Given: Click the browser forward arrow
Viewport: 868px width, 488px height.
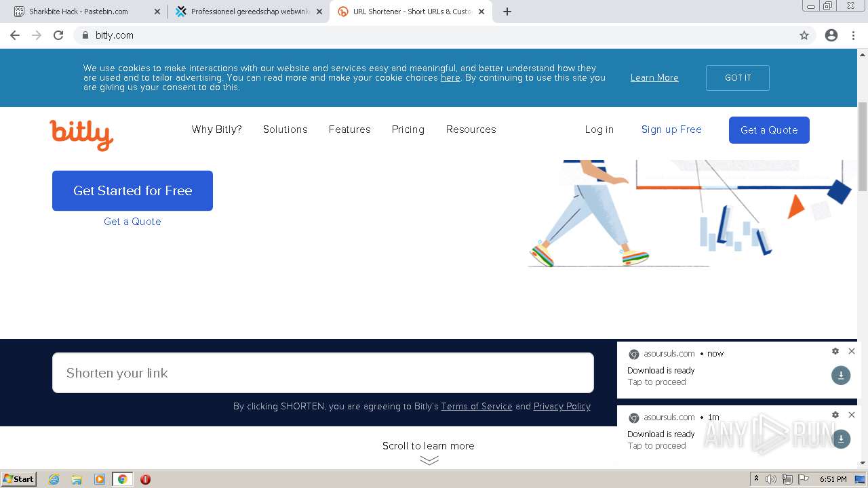Looking at the screenshot, I should tap(37, 35).
